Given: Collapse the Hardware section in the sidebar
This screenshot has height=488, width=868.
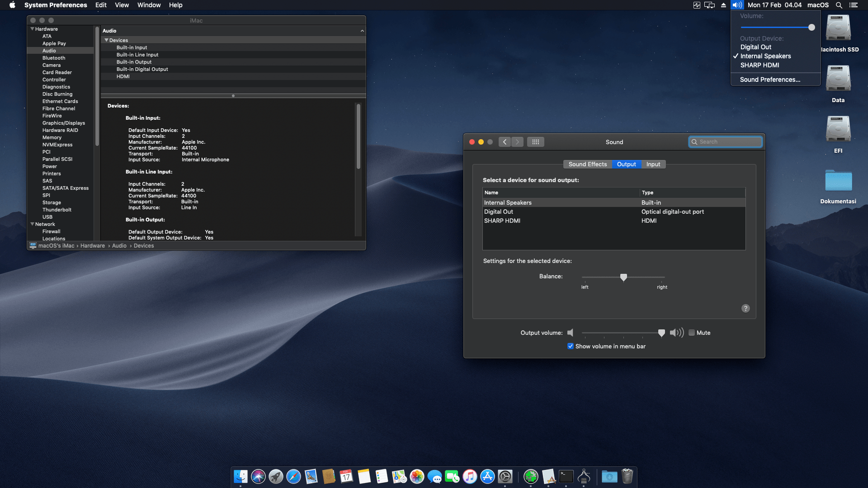Looking at the screenshot, I should coord(32,28).
